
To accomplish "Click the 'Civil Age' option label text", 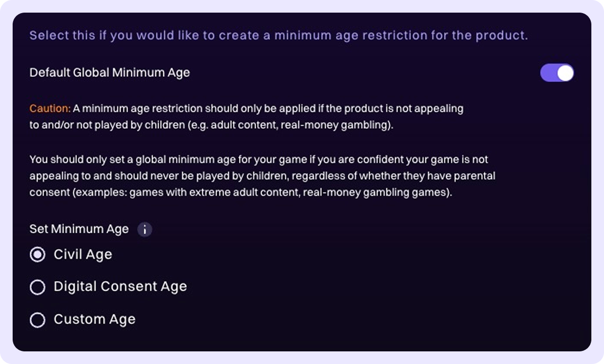I will (83, 254).
